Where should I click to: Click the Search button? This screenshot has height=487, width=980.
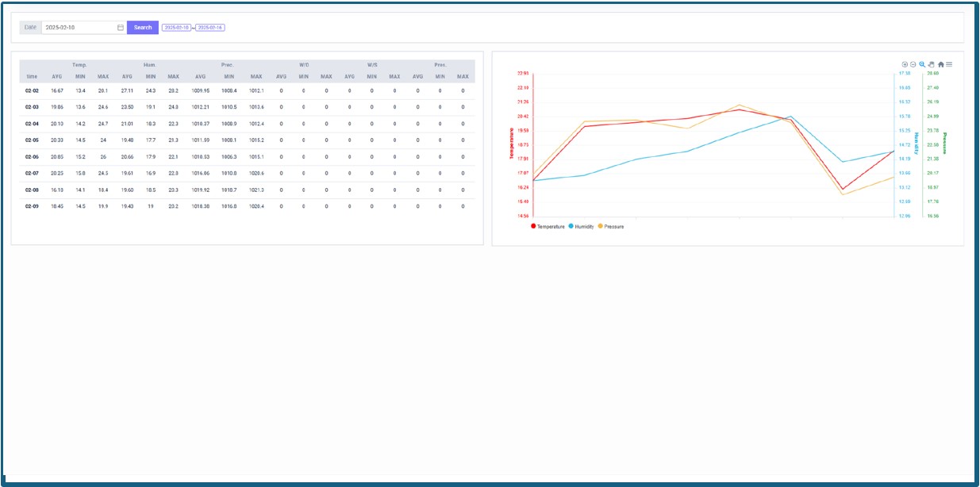point(143,28)
